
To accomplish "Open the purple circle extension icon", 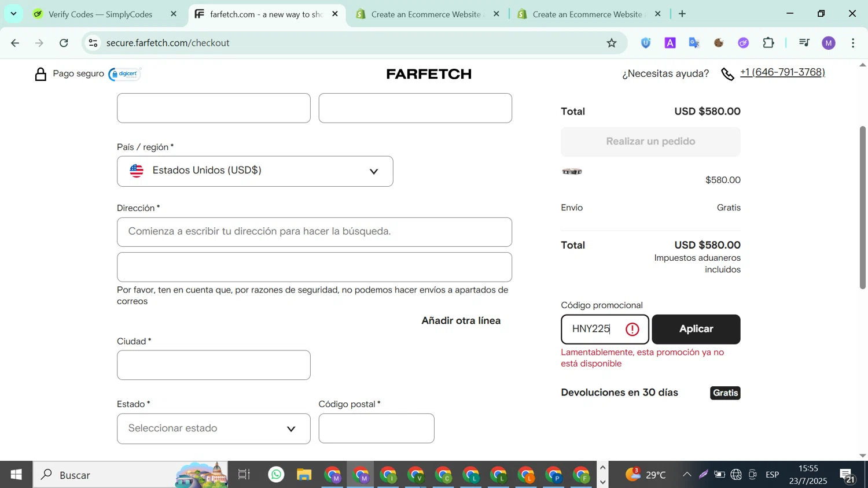I will (x=744, y=43).
